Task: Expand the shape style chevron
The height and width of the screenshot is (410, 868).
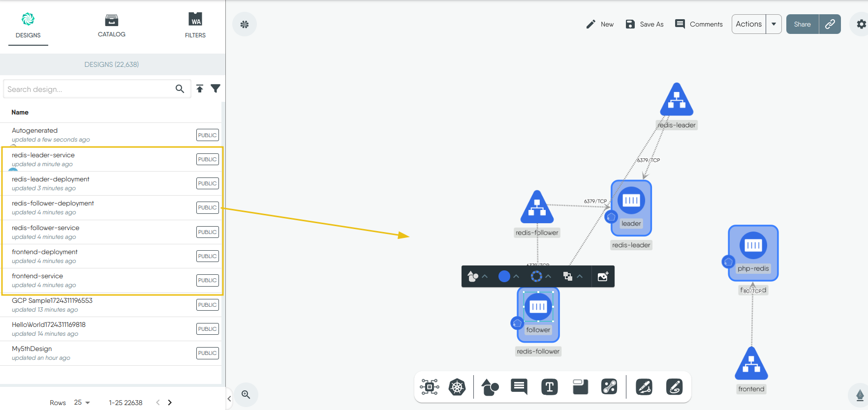Action: [x=485, y=276]
